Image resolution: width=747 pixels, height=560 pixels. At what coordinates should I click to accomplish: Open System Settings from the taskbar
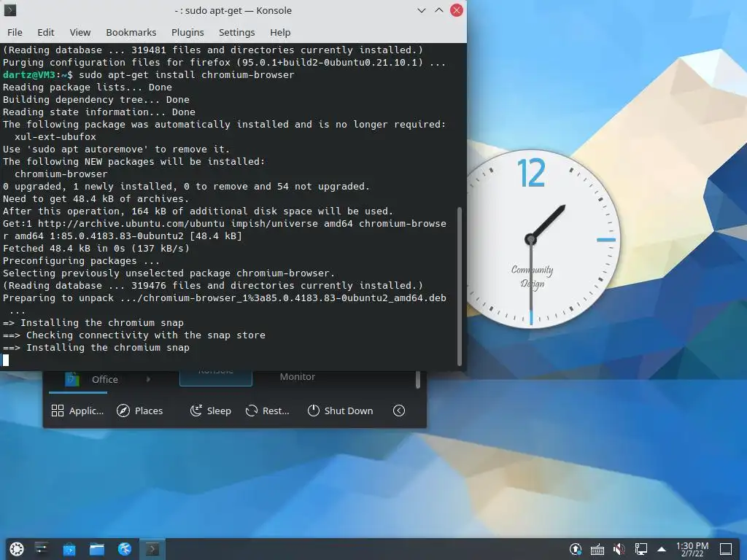tap(42, 549)
